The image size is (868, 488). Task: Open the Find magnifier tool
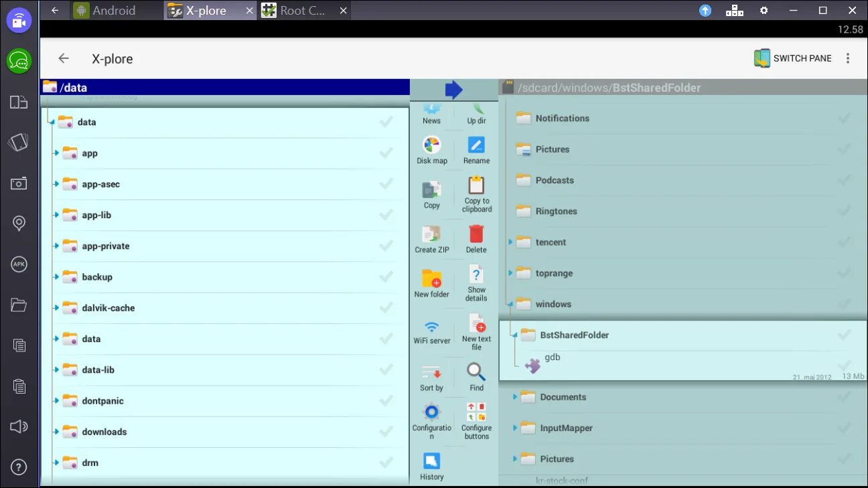pos(476,377)
